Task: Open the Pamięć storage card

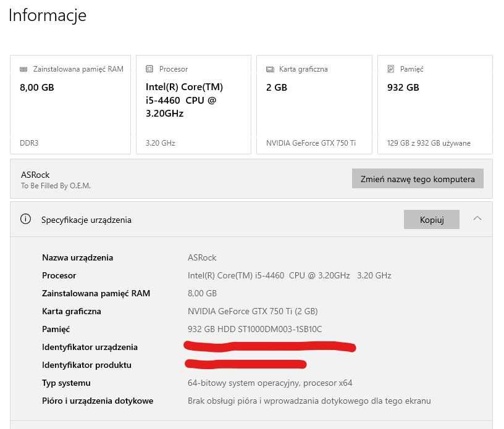Action: click(x=435, y=104)
